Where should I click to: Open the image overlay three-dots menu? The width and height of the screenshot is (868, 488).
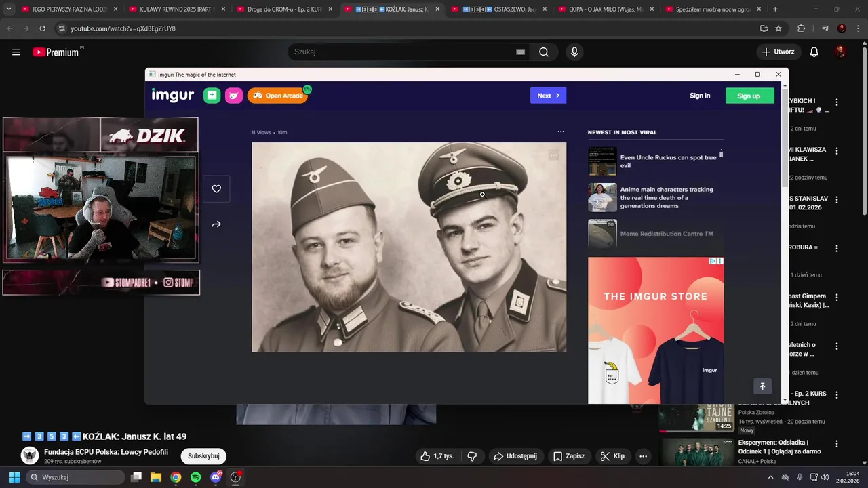(x=554, y=155)
